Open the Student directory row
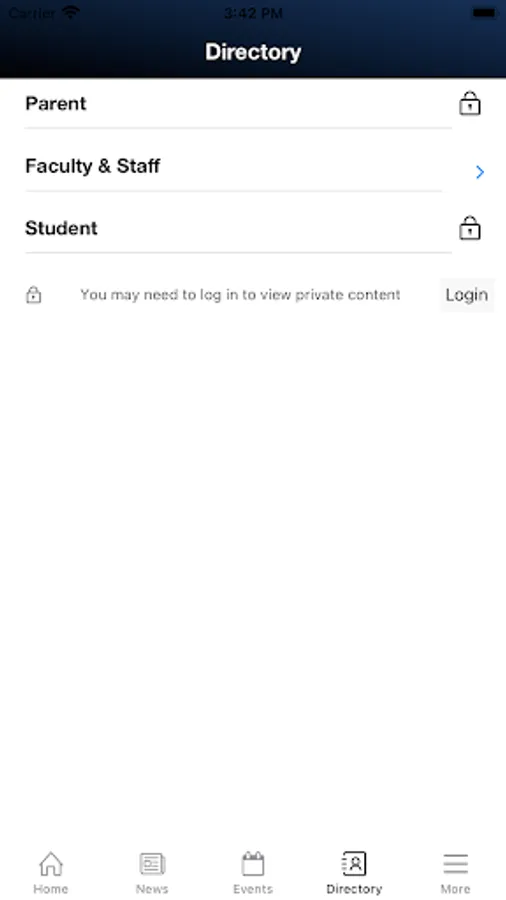This screenshot has height=900, width=506. point(253,228)
